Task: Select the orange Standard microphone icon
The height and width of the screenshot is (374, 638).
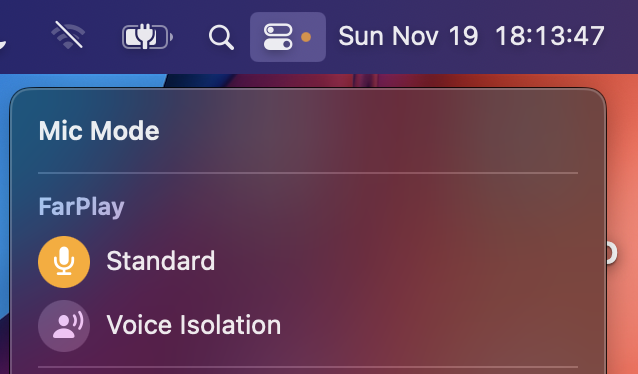Action: coord(64,262)
